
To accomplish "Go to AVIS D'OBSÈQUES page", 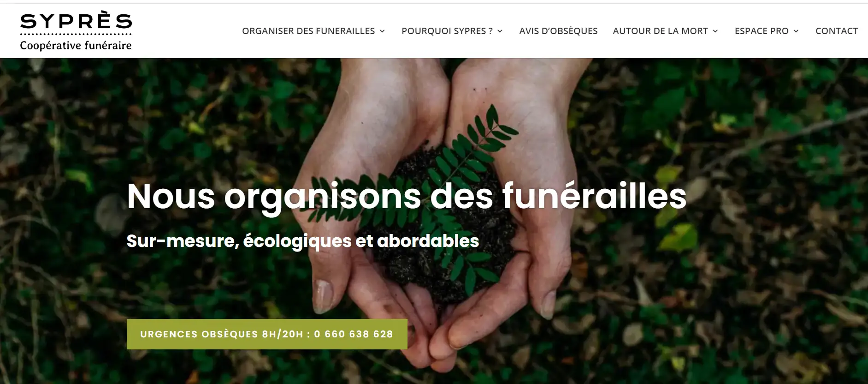I will click(x=558, y=31).
